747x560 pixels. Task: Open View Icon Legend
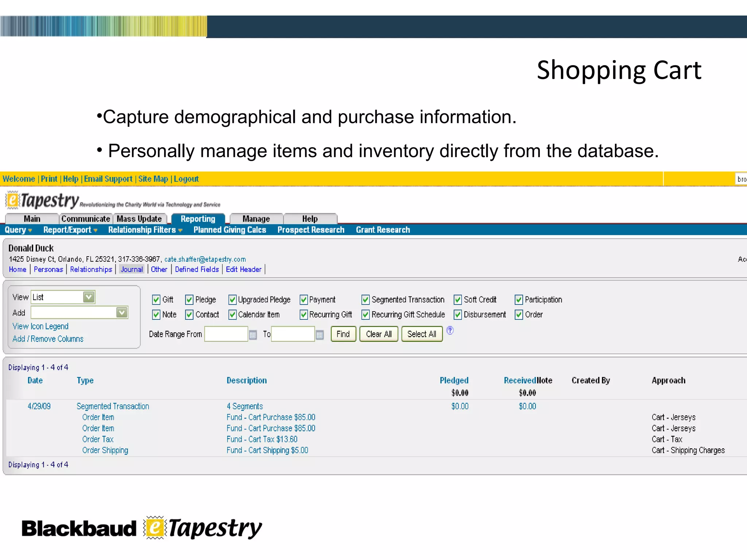click(x=40, y=326)
